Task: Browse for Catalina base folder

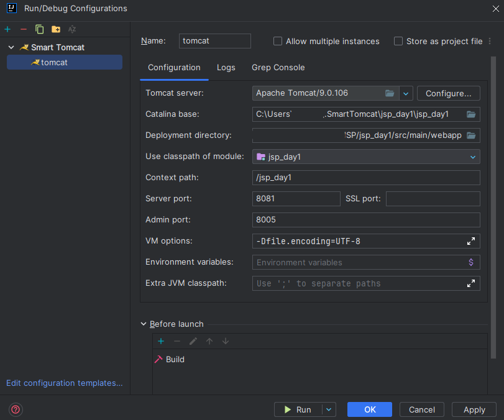Action: pos(471,114)
